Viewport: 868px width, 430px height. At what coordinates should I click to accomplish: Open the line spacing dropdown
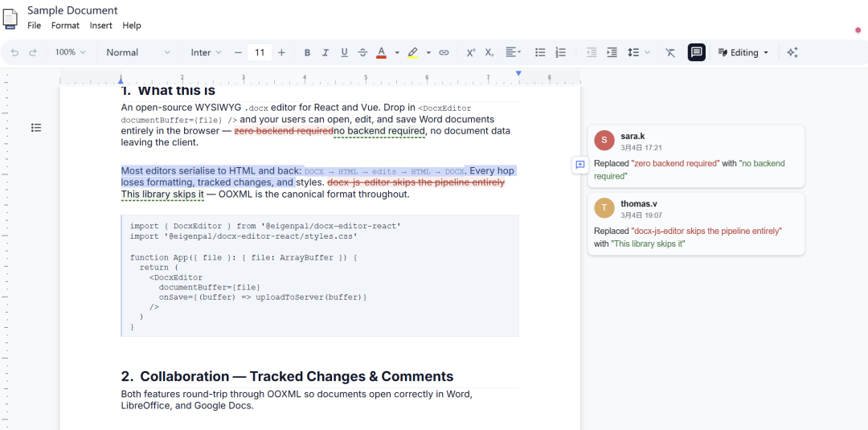click(639, 52)
